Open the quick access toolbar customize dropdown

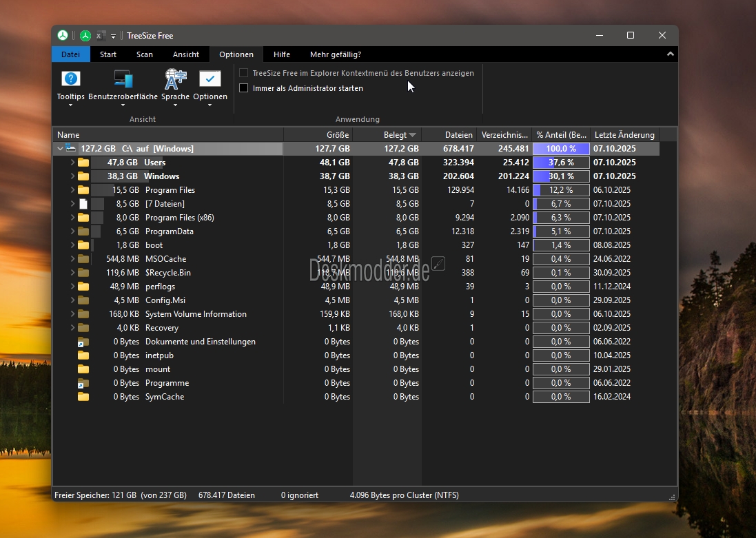point(114,36)
